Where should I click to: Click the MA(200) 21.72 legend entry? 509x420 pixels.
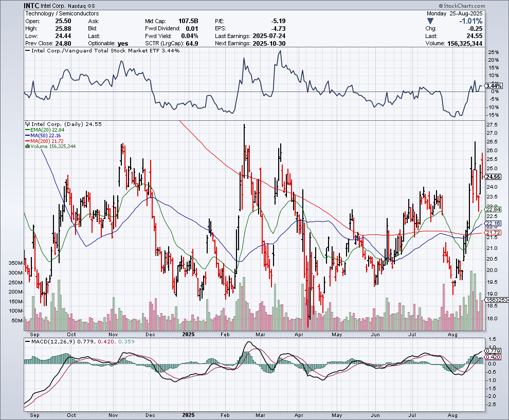[44, 141]
